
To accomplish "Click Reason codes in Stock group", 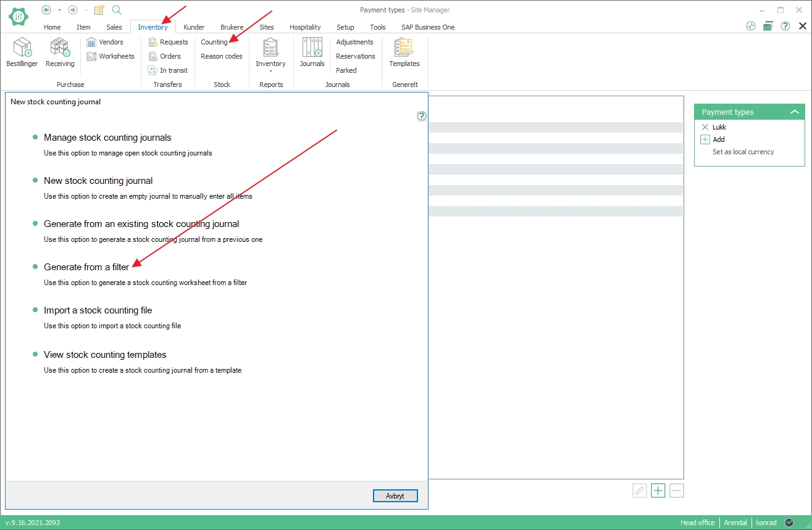I will [221, 56].
